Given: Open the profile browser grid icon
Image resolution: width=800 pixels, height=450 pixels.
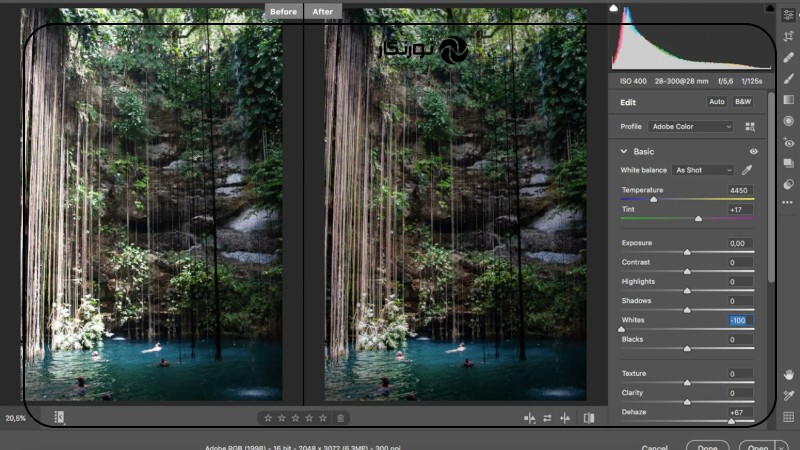Looking at the screenshot, I should click(750, 127).
